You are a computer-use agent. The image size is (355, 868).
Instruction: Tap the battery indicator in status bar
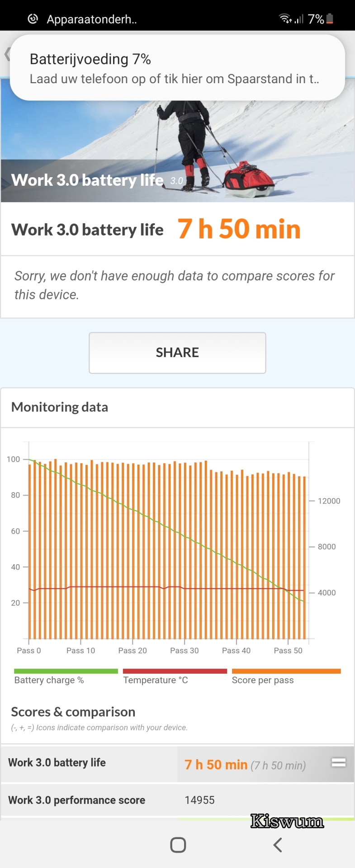tap(330, 19)
